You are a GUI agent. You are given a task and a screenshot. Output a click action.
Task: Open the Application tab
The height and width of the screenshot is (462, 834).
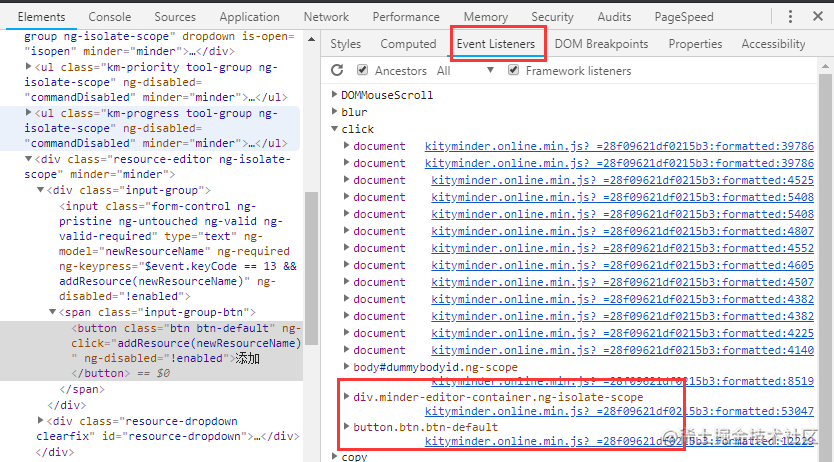pyautogui.click(x=249, y=17)
